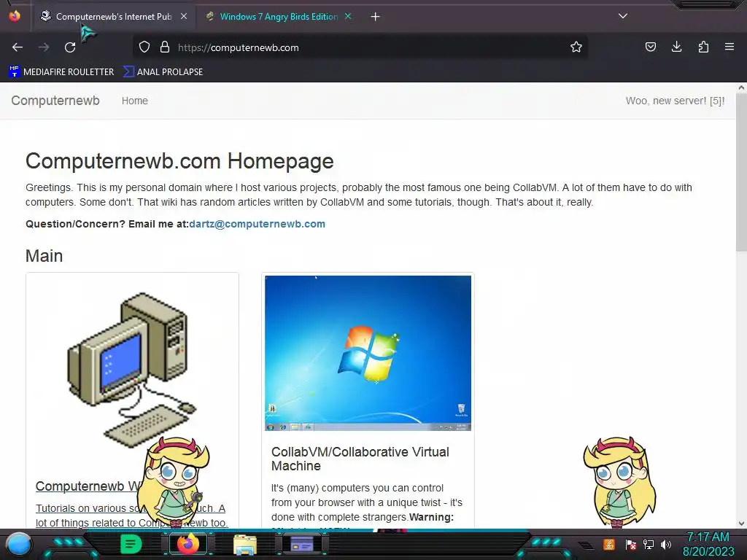Click the Woo, new server! [5]! text
The height and width of the screenshot is (560, 747).
point(675,101)
